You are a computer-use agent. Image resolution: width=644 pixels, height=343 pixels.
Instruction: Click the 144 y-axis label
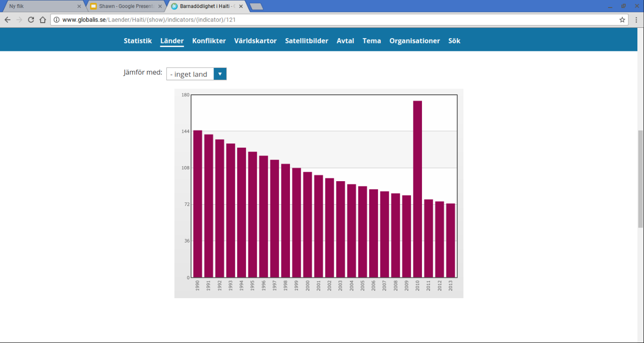click(x=185, y=132)
